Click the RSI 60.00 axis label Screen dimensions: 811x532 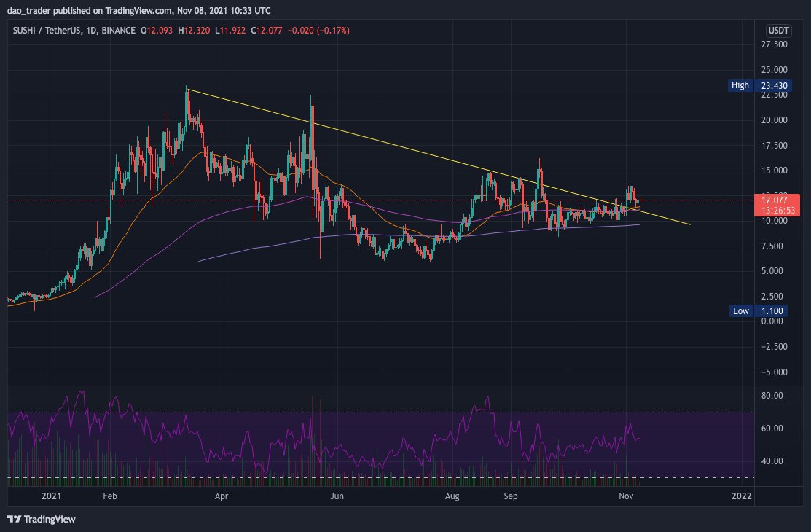(x=772, y=429)
